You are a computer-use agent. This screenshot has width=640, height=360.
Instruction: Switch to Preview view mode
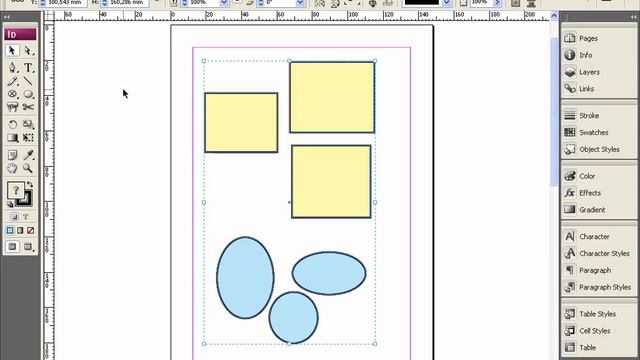pos(28,247)
